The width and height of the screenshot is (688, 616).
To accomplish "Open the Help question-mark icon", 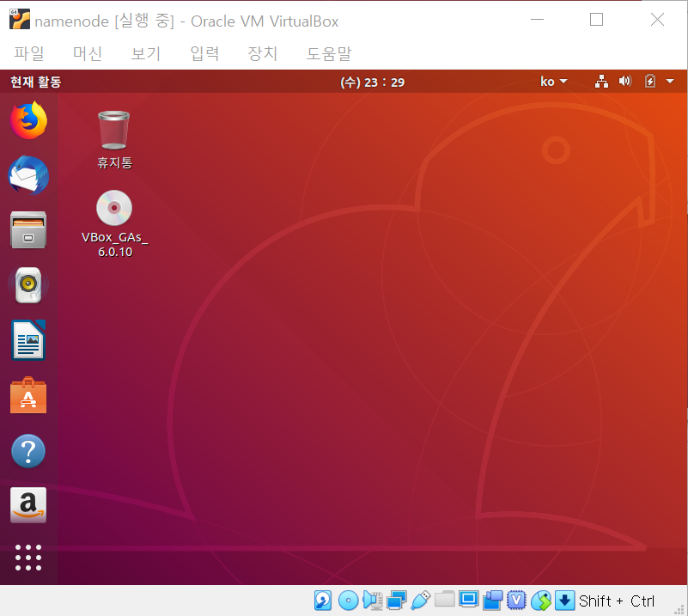I will [28, 450].
